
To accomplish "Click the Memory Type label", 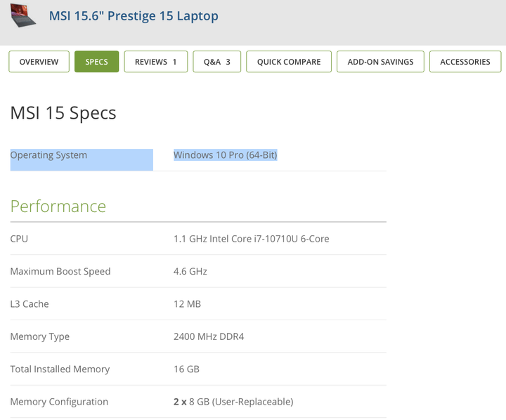I will (40, 337).
